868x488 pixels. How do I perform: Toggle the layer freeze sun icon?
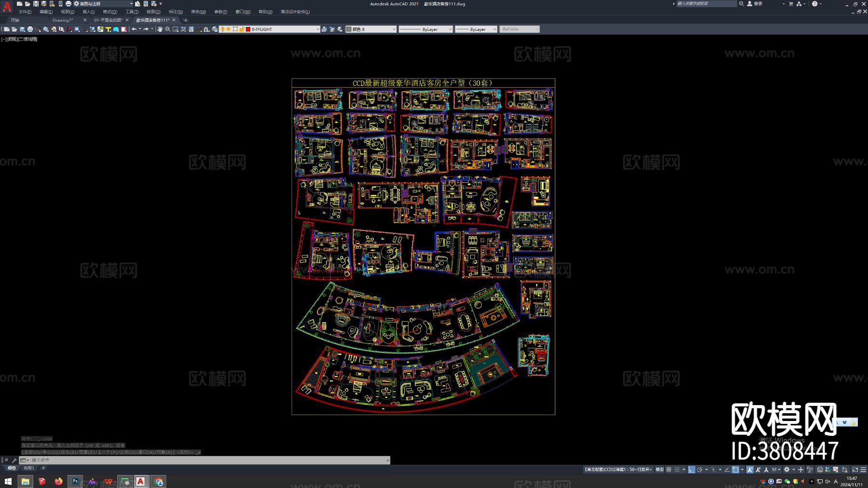229,29
